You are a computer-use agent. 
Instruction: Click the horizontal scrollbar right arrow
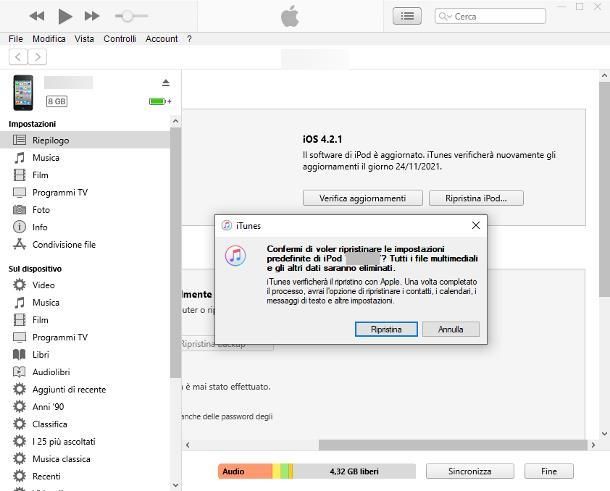click(593, 445)
